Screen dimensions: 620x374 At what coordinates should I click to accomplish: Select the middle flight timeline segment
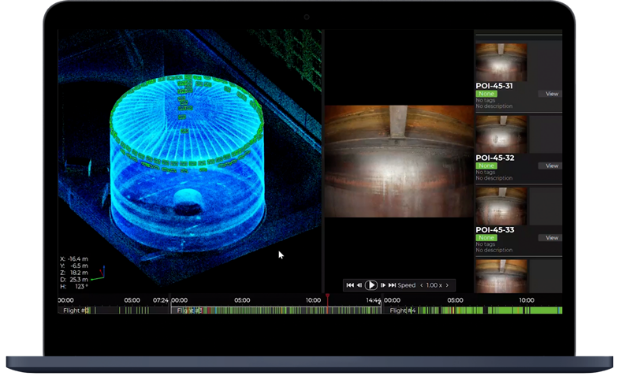(276, 310)
